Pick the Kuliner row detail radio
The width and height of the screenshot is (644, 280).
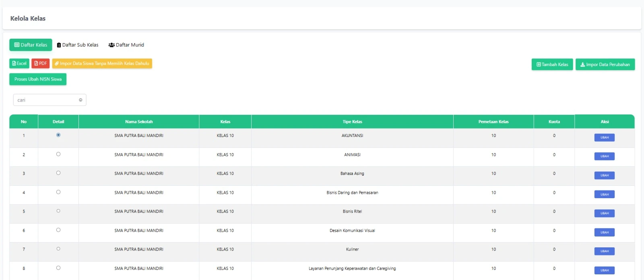coord(58,249)
